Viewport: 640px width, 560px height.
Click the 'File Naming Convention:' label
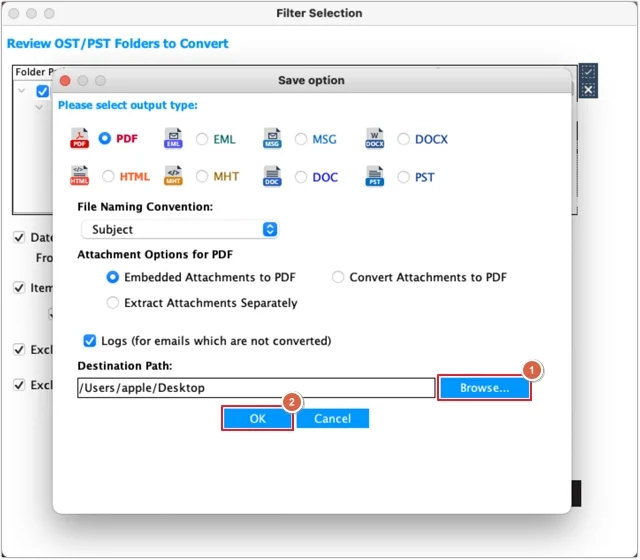(x=145, y=207)
